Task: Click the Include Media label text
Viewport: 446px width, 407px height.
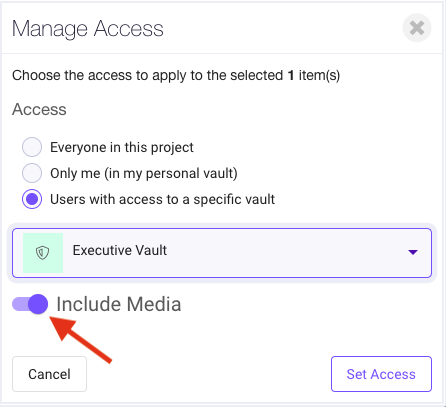Action: coord(119,304)
